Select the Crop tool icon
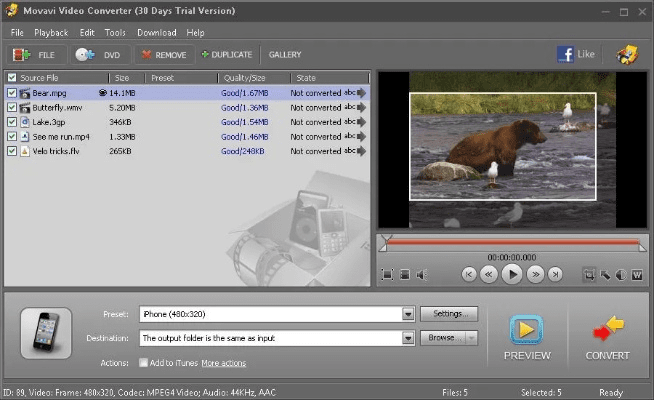This screenshot has height=400, width=654. coord(589,274)
